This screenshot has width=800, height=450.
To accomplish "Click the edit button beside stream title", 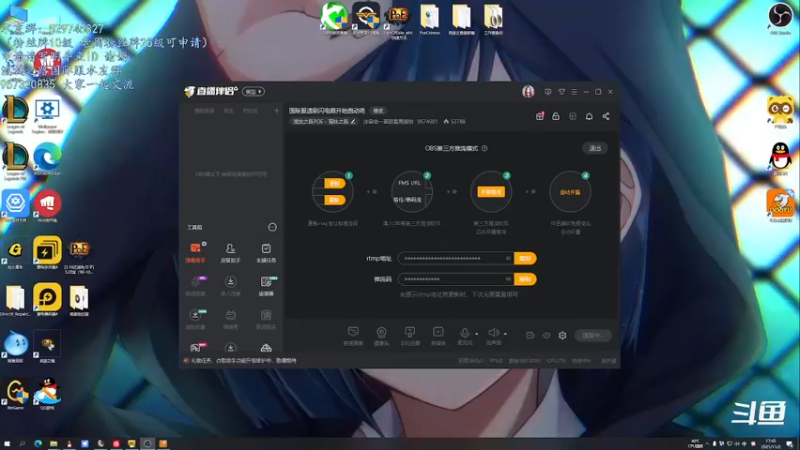I will [x=378, y=111].
